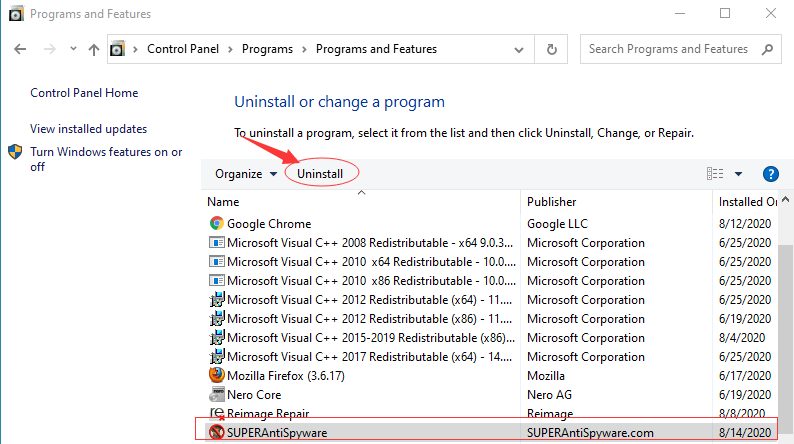Screen dimensions: 794x444
Task: Click install date 8/4/2020
Action: 742,338
